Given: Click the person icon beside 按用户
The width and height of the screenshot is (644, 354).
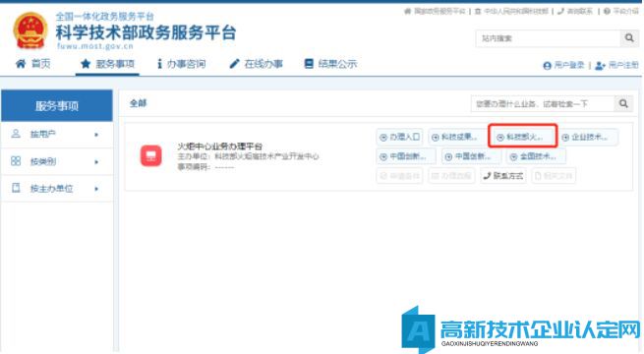Looking at the screenshot, I should 16,134.
